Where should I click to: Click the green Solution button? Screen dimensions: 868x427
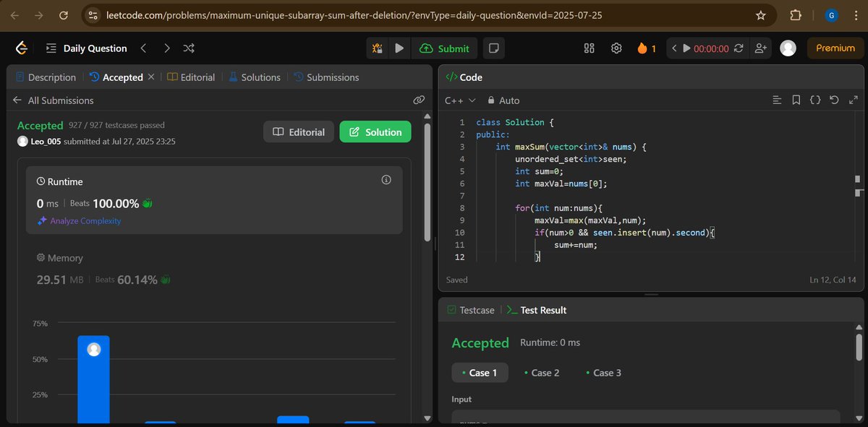pos(375,132)
